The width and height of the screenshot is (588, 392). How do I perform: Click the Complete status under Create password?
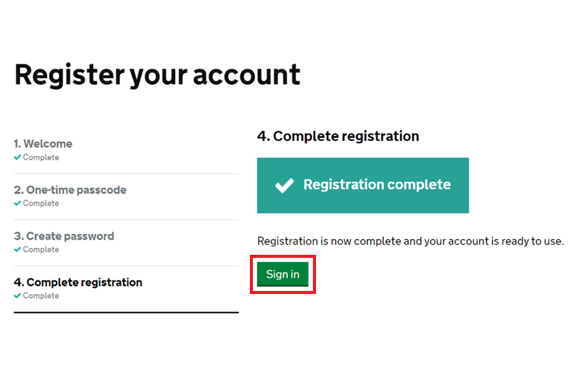(41, 249)
